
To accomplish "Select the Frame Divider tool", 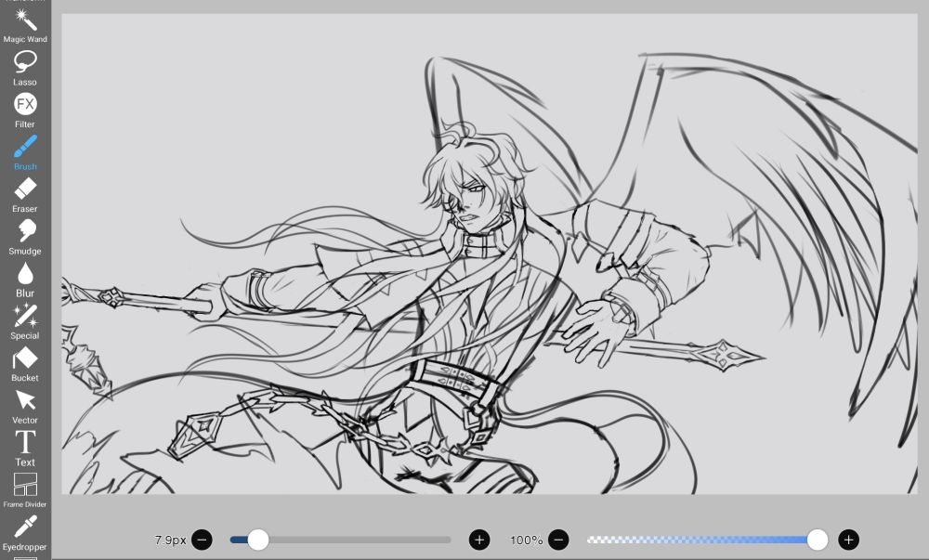I will 25,490.
